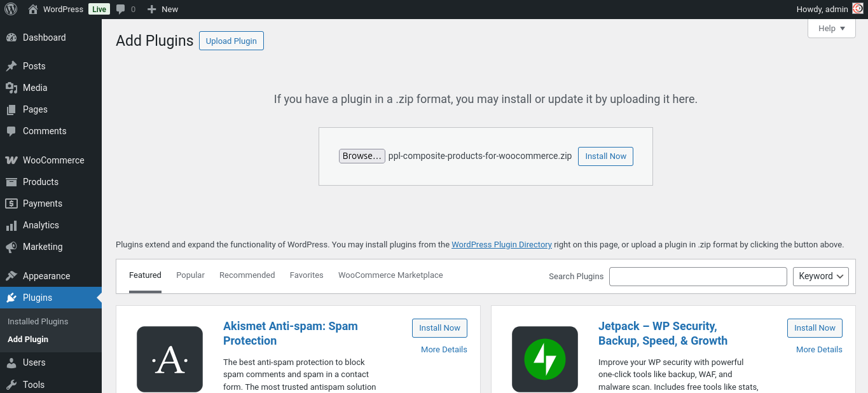Click the Dashboard gauge icon
This screenshot has height=393, width=868.
coord(11,38)
